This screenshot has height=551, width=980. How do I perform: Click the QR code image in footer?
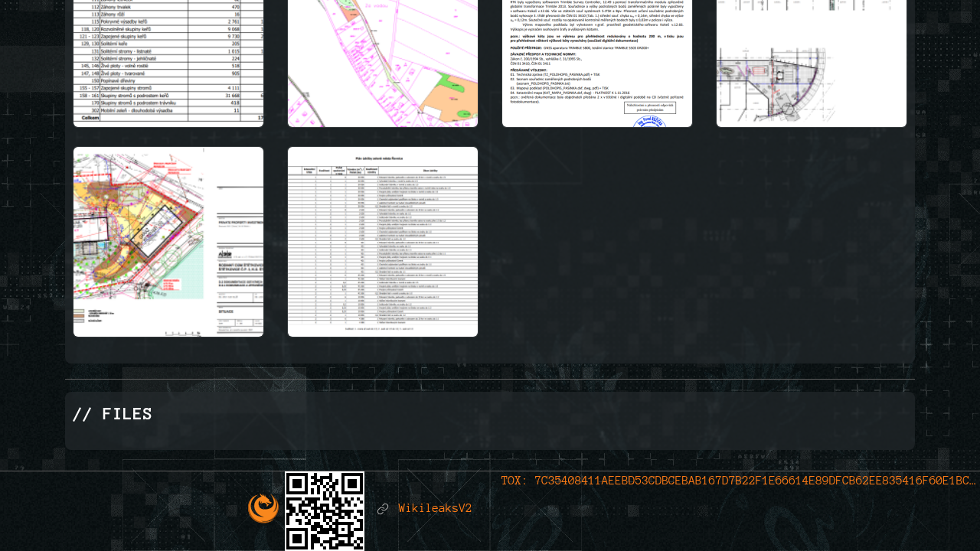coord(325,510)
